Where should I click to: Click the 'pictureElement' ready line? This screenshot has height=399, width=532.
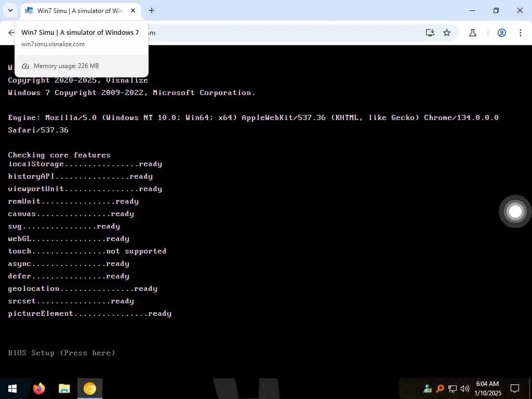click(x=89, y=313)
